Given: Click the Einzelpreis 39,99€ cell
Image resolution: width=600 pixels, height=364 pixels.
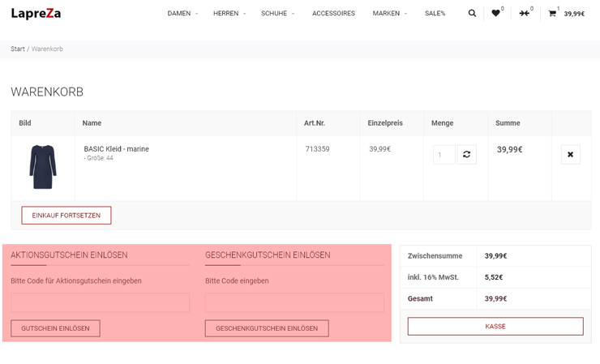Looking at the screenshot, I should tap(379, 149).
